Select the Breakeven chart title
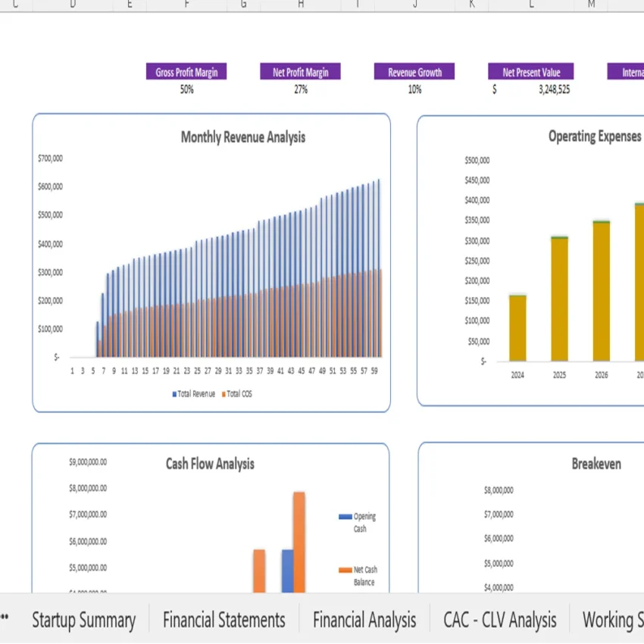This screenshot has height=644, width=644. coord(596,464)
